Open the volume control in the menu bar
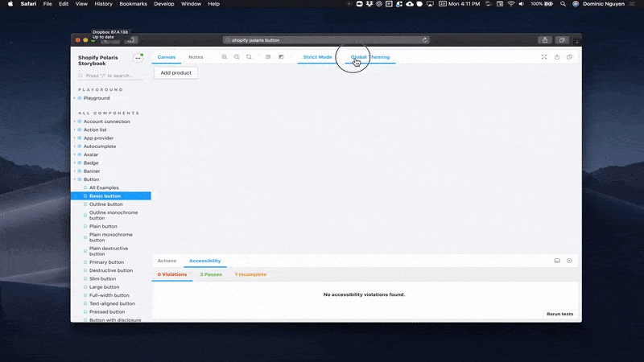 point(521,4)
